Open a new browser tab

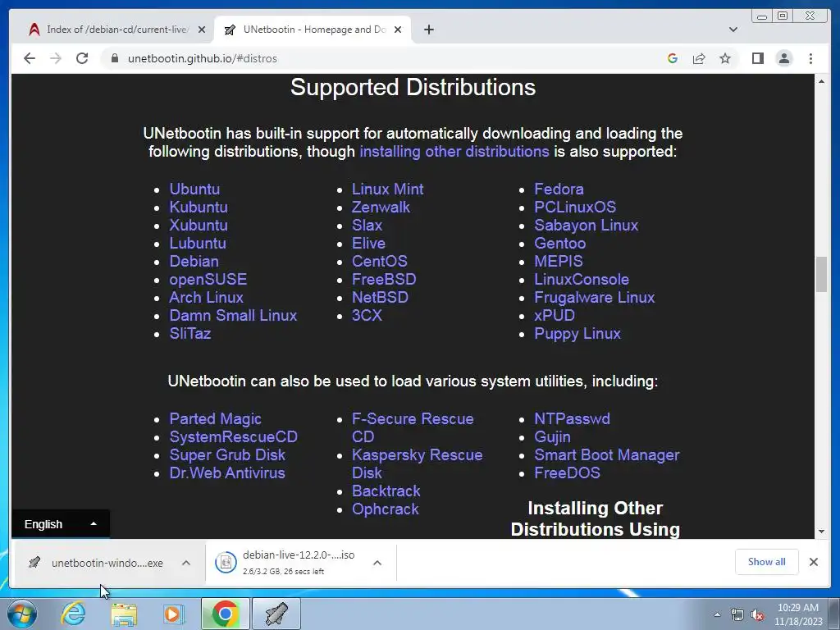428,30
